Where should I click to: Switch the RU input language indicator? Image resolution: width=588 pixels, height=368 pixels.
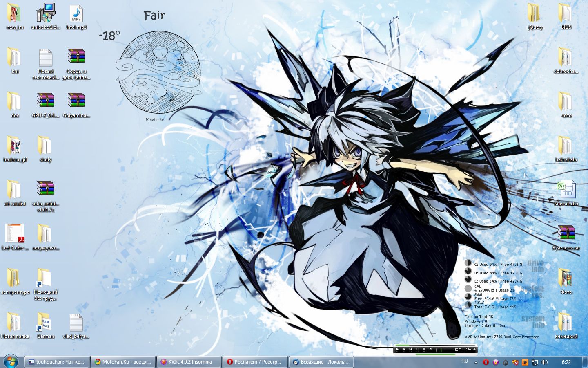465,361
